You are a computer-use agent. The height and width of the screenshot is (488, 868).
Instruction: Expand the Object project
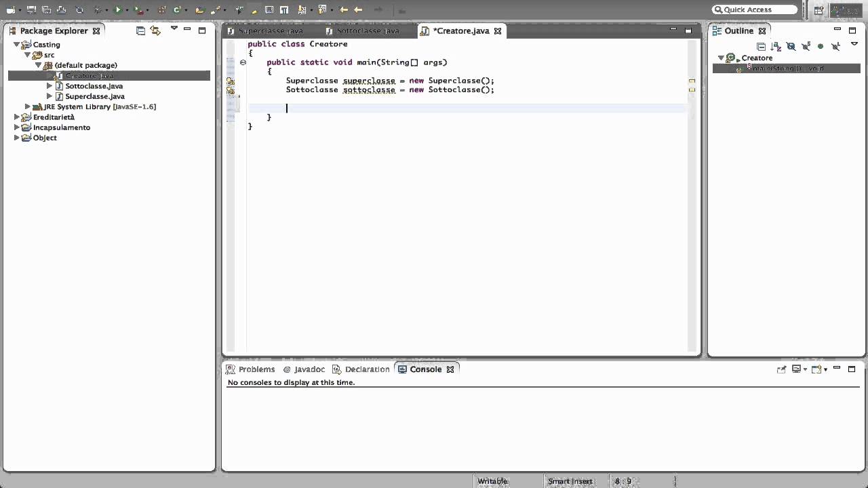(17, 138)
